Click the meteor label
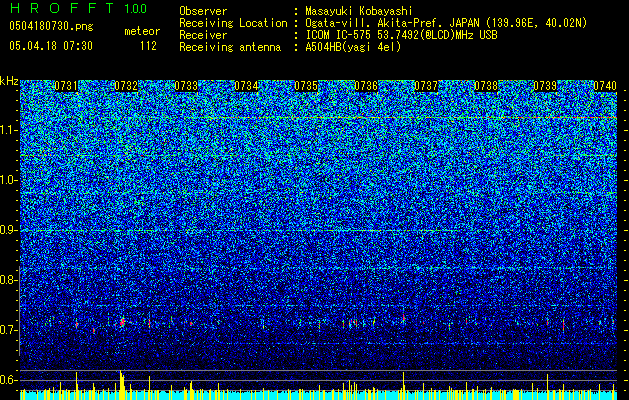 tap(142, 31)
